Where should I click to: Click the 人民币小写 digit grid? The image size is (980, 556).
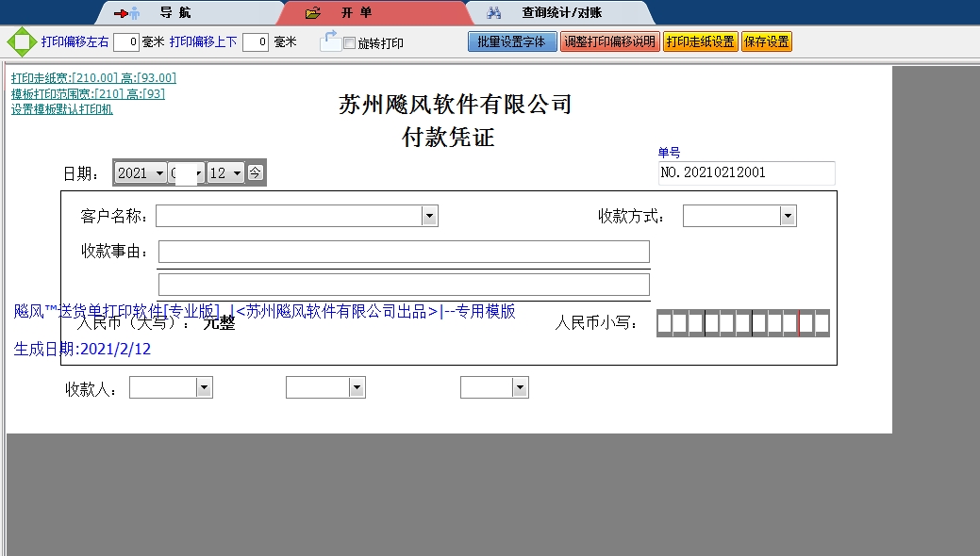coord(744,323)
